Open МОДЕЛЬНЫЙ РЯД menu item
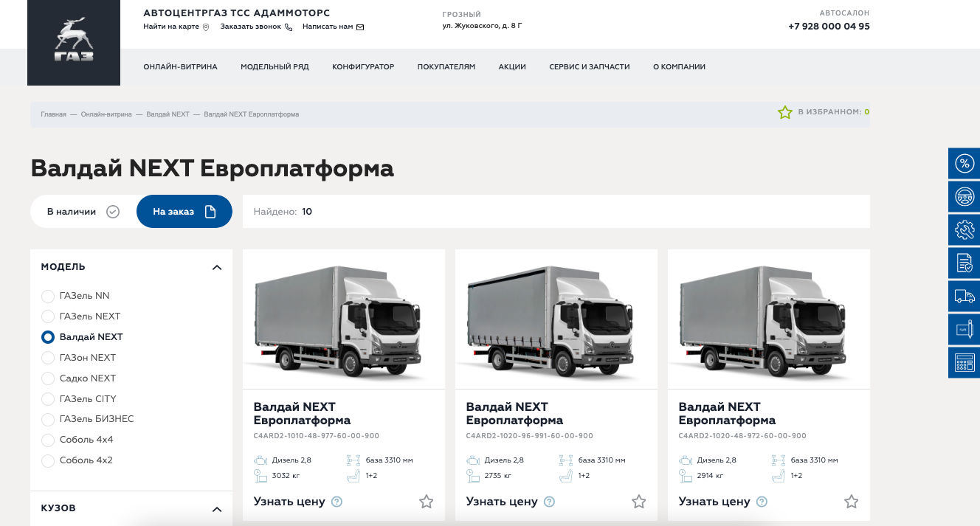The image size is (980, 526). pos(275,67)
